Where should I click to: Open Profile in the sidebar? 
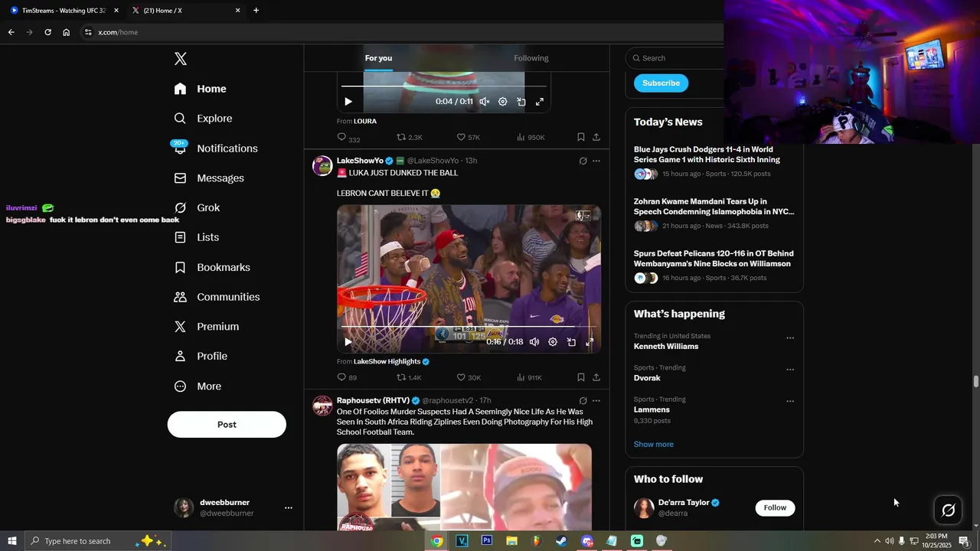coord(200,357)
